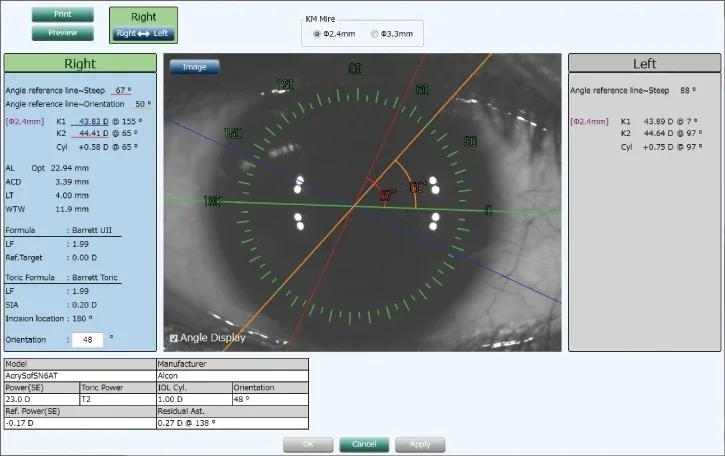The image size is (725, 456).
Task: Select the Φ3.3mm KM Mire radio button
Action: click(375, 34)
